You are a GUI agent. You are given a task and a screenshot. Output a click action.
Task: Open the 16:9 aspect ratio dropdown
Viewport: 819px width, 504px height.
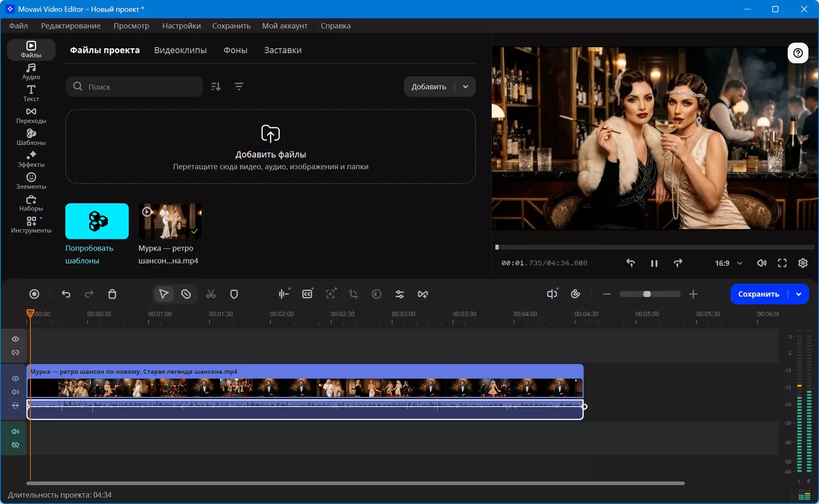tap(728, 263)
